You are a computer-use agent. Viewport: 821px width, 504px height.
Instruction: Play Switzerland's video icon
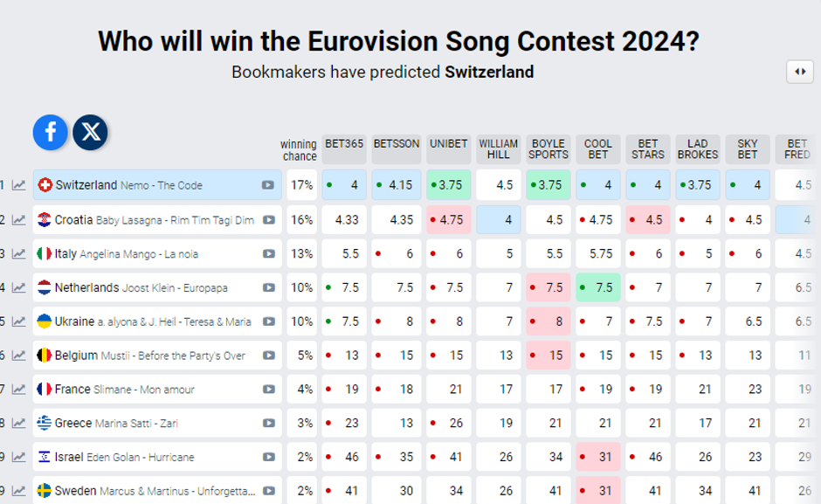click(268, 185)
